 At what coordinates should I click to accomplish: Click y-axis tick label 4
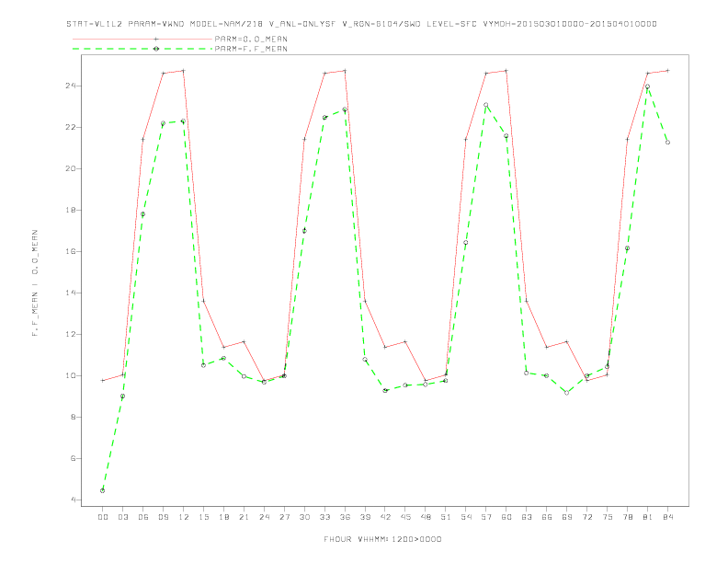pyautogui.click(x=74, y=500)
